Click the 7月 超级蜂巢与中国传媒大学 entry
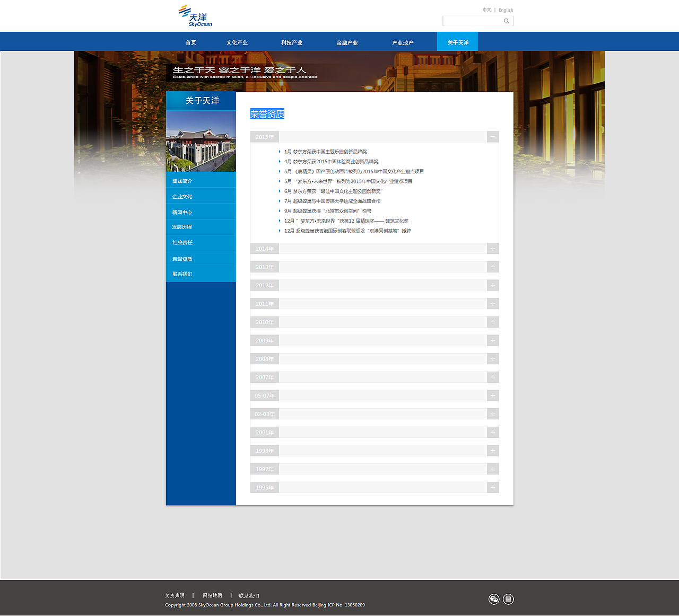Viewport: 679px width, 616px height. [x=332, y=201]
